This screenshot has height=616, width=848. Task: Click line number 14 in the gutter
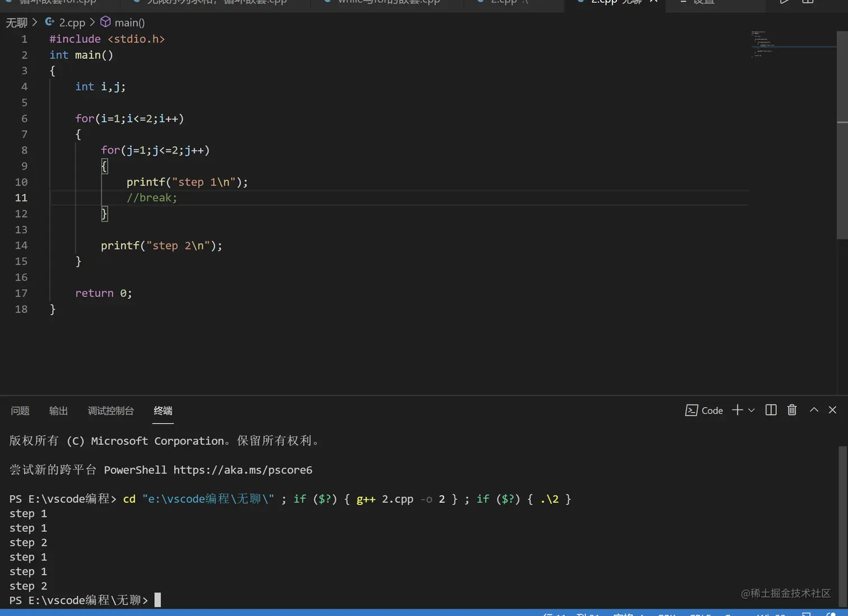[21, 245]
